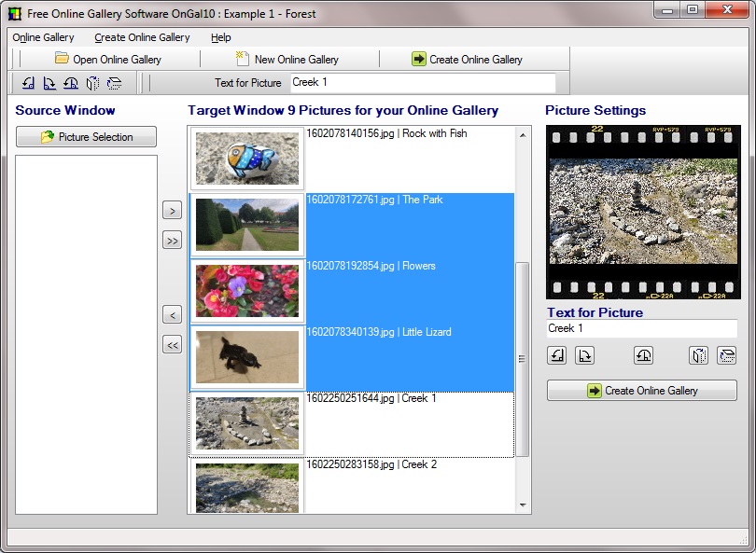Open the Online Gallery menu
The image size is (756, 553).
tap(43, 37)
